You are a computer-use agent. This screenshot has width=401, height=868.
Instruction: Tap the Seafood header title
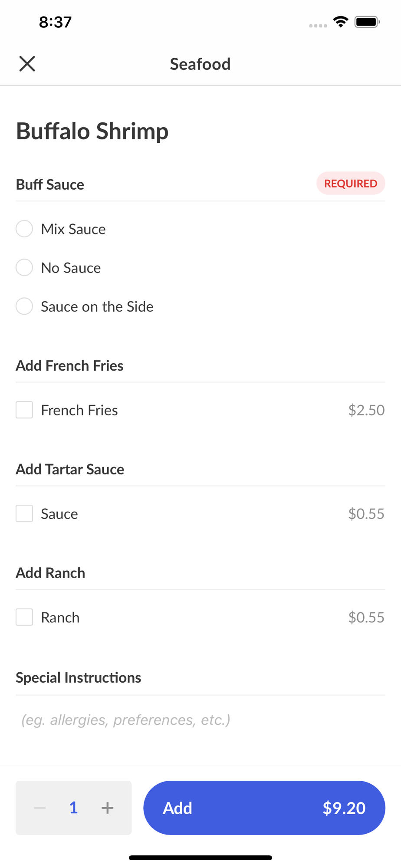coord(200,64)
